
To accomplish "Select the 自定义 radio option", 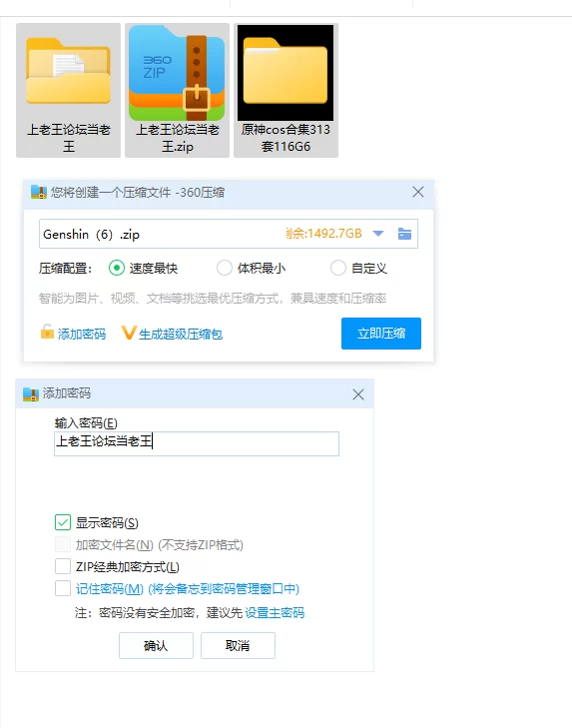I will pyautogui.click(x=338, y=268).
